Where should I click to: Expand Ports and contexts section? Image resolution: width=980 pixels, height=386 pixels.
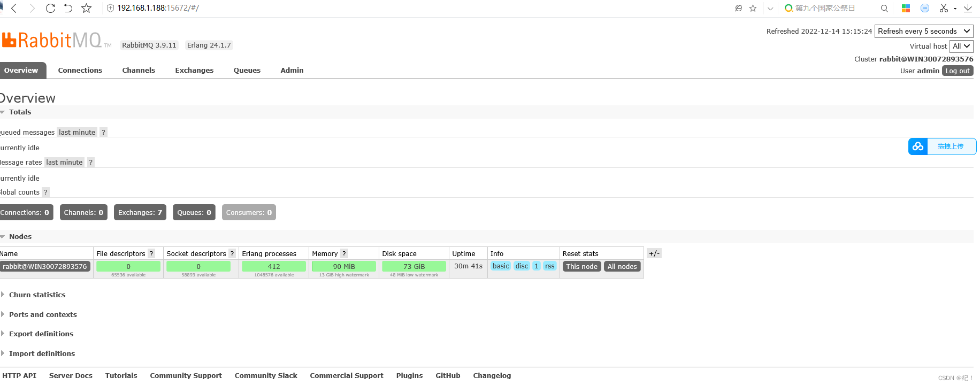click(x=43, y=314)
